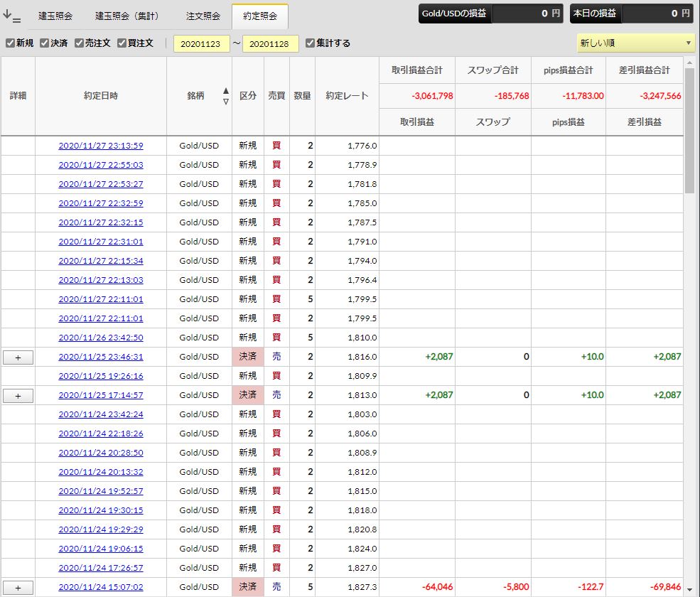
Task: Open execution 2020/11/24 19:29:29 link
Action: 101,529
